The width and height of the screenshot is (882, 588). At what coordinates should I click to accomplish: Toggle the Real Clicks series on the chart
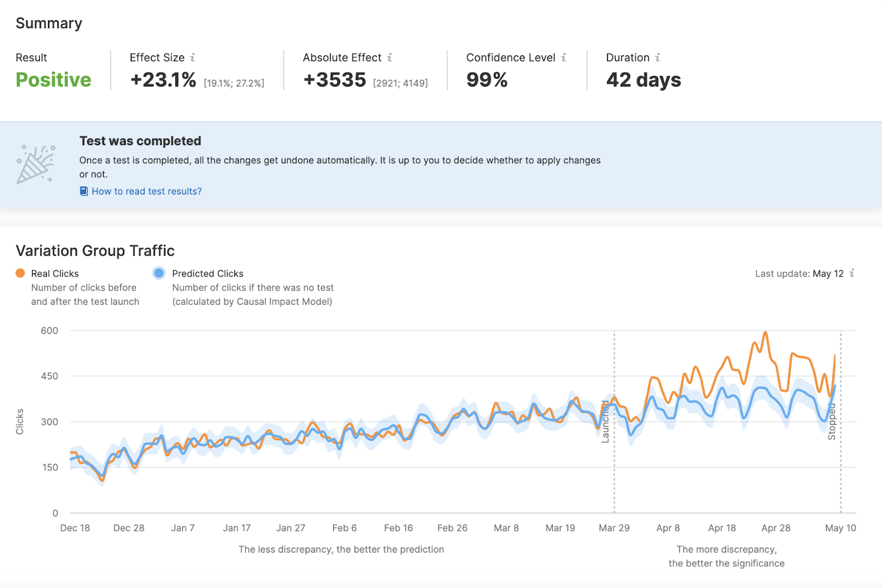pyautogui.click(x=55, y=272)
